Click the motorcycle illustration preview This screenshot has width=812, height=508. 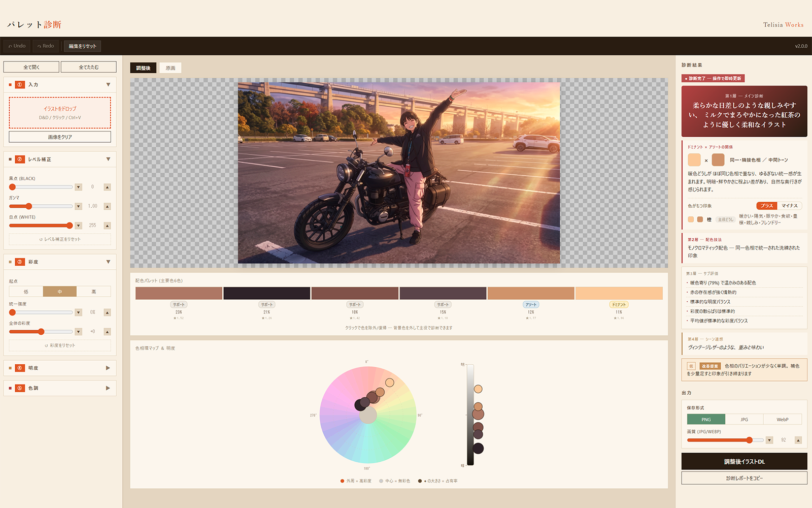click(x=399, y=173)
